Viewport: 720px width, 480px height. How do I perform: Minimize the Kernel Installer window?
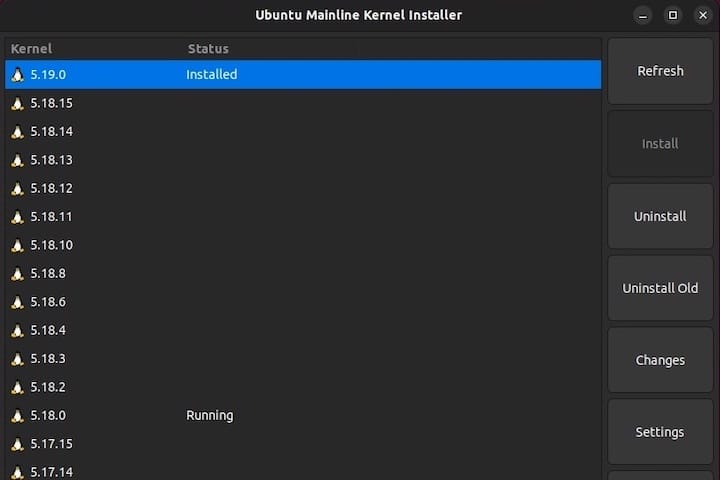tap(643, 16)
